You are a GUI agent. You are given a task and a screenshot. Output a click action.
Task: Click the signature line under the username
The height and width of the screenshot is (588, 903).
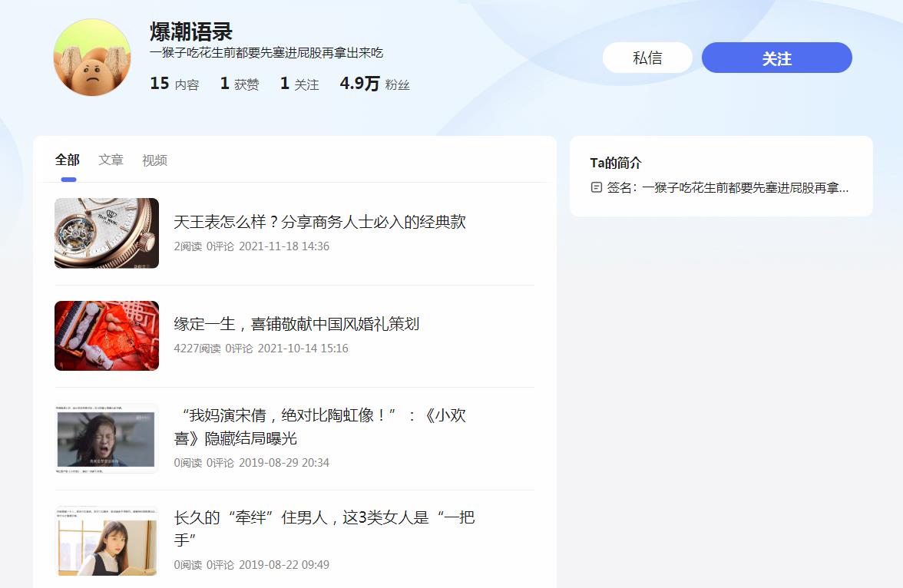pyautogui.click(x=266, y=53)
